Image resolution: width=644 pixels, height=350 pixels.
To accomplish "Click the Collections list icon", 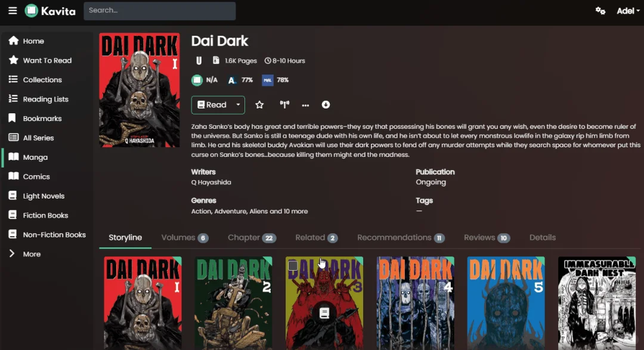I will (x=13, y=79).
